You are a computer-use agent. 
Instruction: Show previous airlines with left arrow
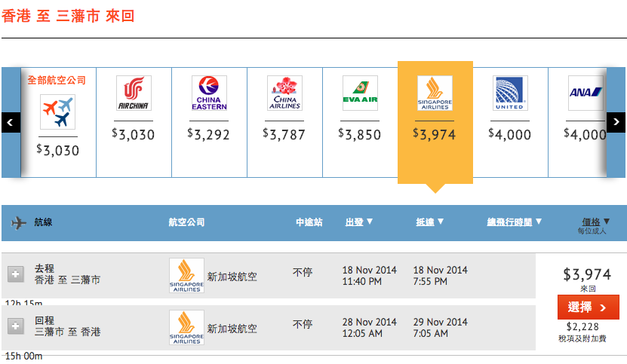(11, 122)
